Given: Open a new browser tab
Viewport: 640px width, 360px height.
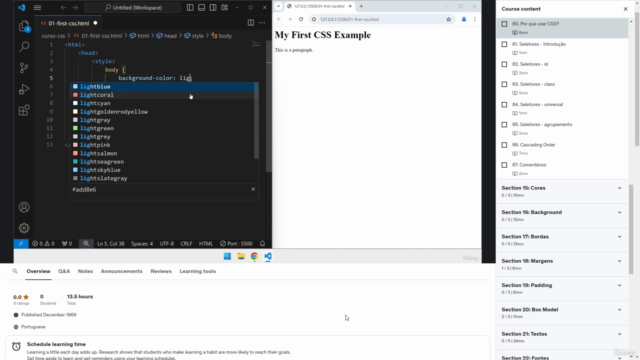Looking at the screenshot, I should coord(361,6).
